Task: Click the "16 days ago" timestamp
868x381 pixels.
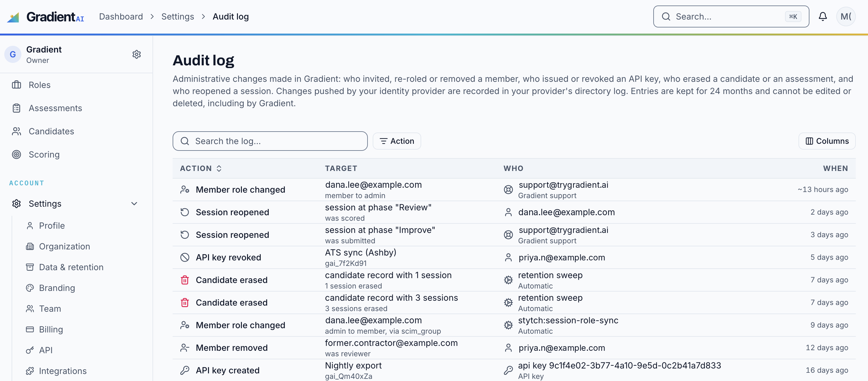Action: 827,370
